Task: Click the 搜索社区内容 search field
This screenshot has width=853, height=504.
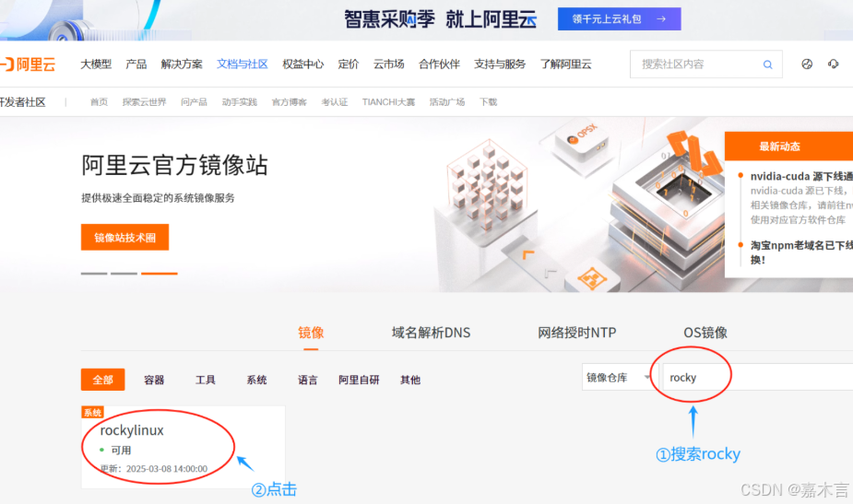Action: 706,64
